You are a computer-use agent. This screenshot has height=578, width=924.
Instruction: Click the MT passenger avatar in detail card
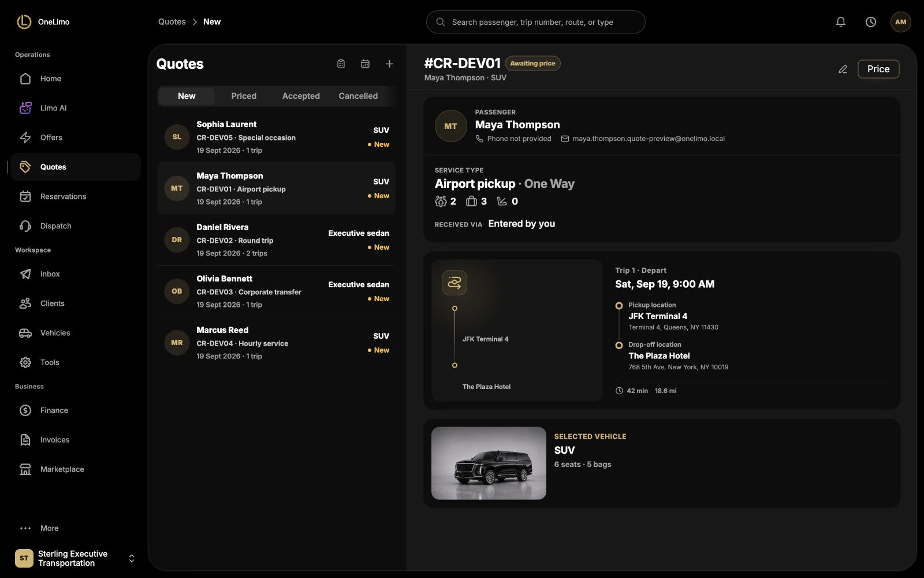tap(451, 126)
